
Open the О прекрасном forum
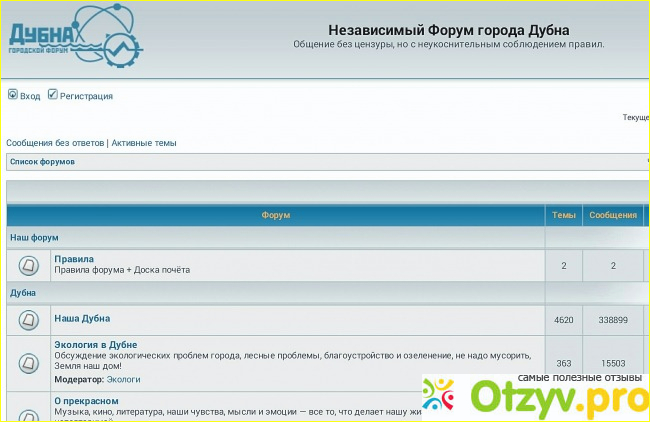tap(86, 401)
